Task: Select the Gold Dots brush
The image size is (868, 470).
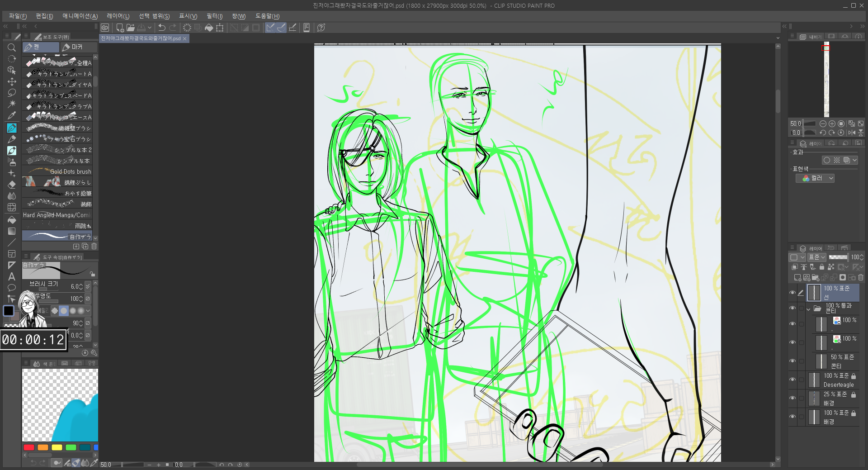Action: tap(57, 171)
